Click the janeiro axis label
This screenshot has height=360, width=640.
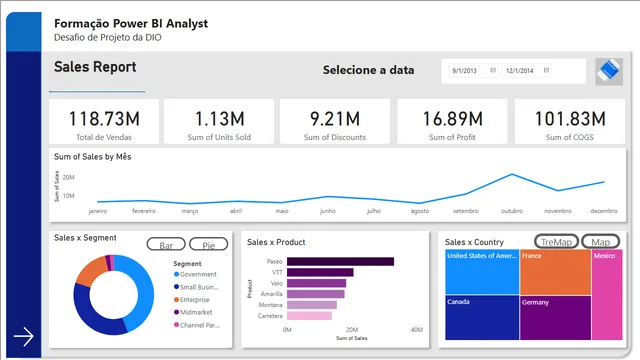coord(98,211)
